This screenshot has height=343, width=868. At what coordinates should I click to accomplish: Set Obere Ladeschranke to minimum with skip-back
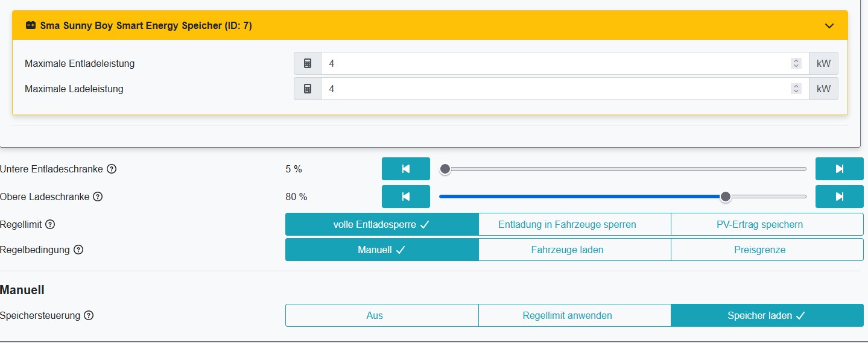(405, 197)
